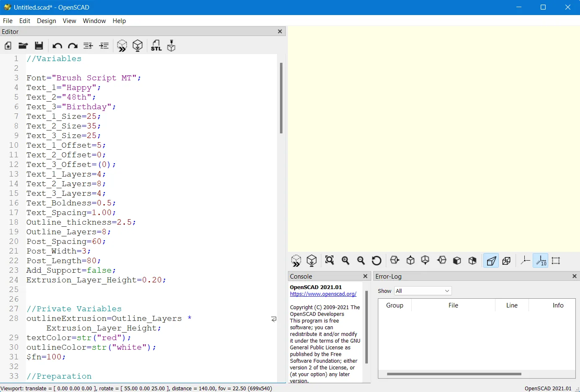Toggle the Show Axes button

coord(525,261)
